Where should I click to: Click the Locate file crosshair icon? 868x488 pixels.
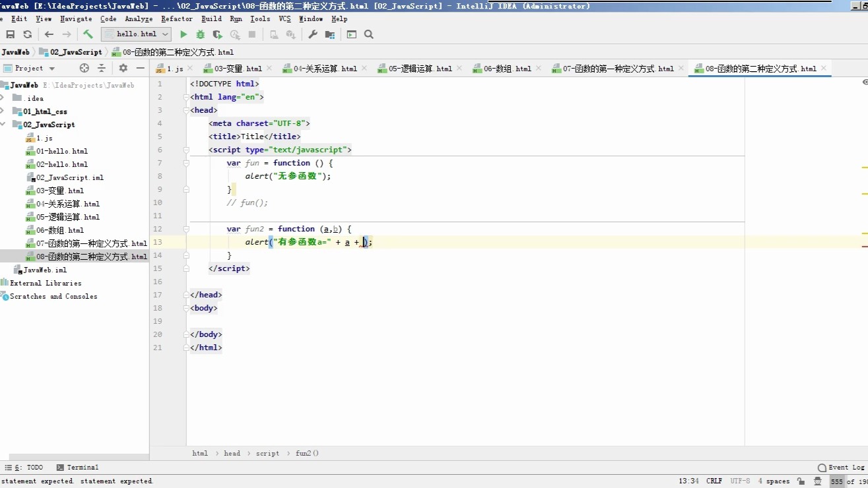84,68
